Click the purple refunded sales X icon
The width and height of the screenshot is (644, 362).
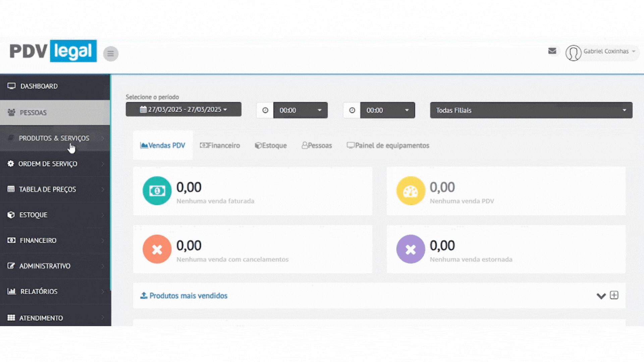(411, 249)
